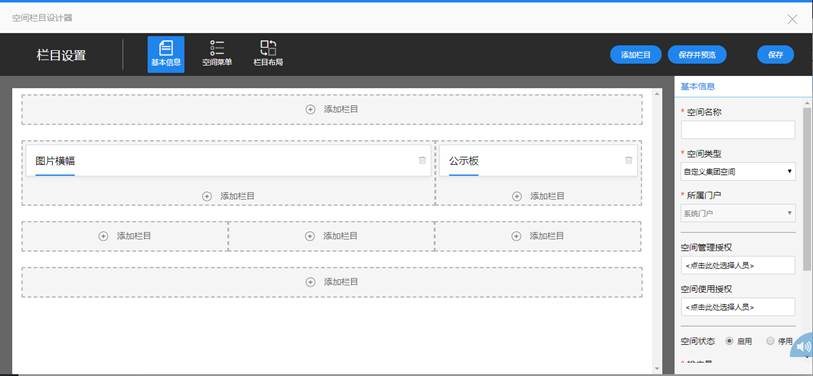The image size is (813, 376).
Task: Close the 空间栏目设计器 dialog
Action: [792, 19]
